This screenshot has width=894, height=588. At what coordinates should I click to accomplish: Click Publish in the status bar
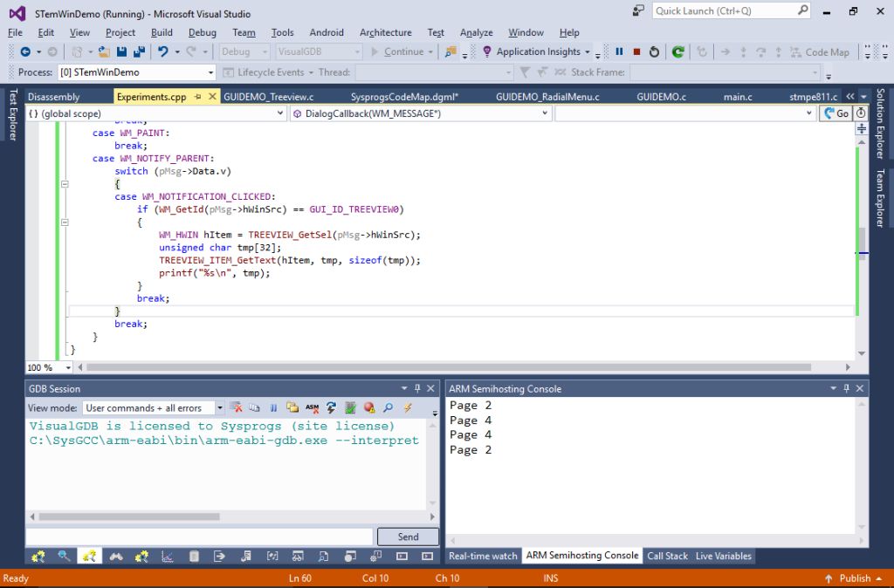coord(854,578)
